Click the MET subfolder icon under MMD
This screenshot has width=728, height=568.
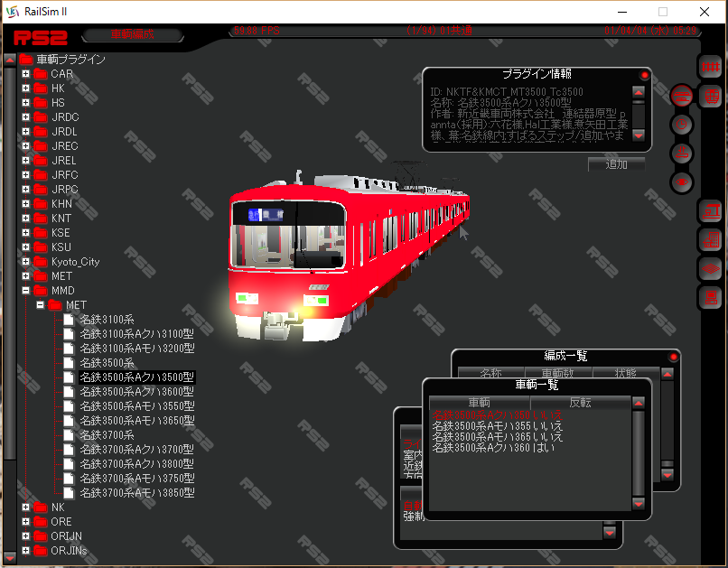(x=55, y=305)
